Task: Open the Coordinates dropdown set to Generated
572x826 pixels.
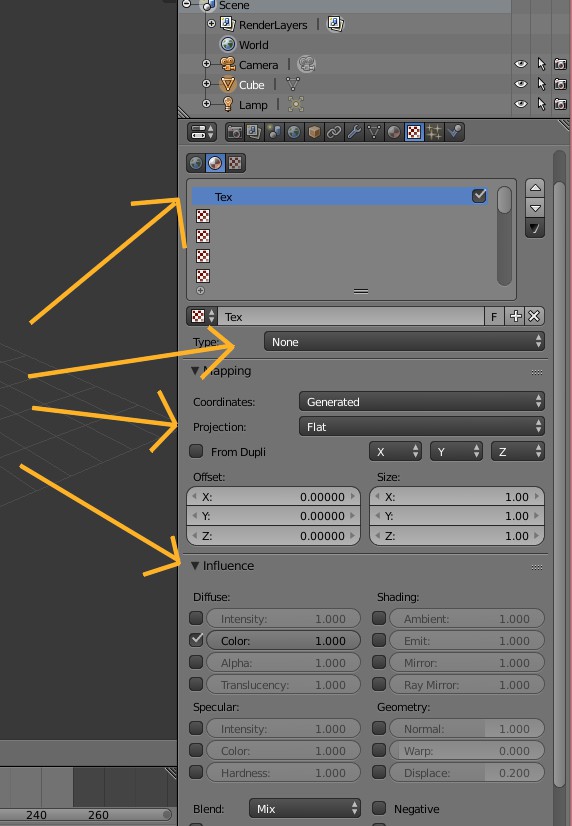Action: [422, 402]
